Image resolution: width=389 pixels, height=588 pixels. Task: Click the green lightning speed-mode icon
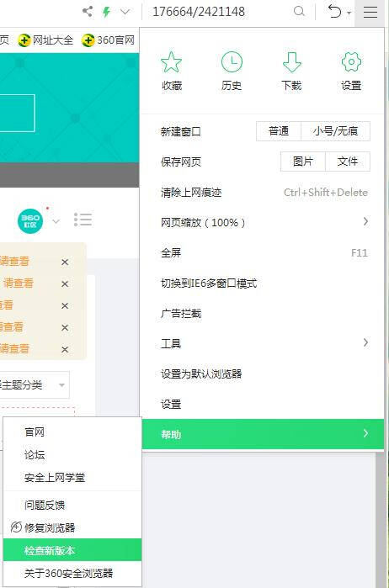107,12
